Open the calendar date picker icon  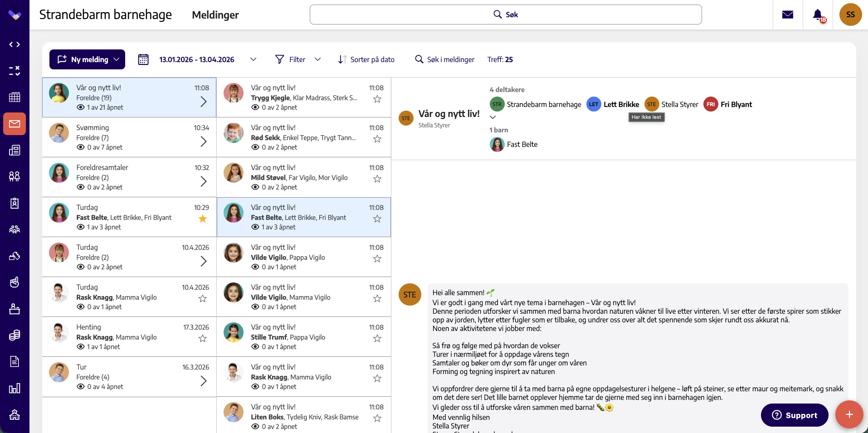point(143,59)
